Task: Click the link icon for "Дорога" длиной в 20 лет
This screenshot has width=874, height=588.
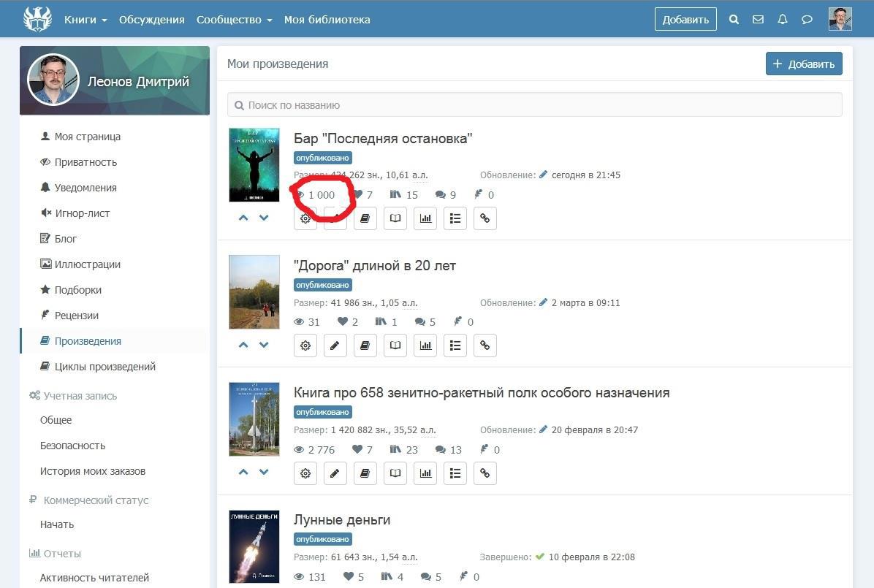Action: pyautogui.click(x=484, y=345)
